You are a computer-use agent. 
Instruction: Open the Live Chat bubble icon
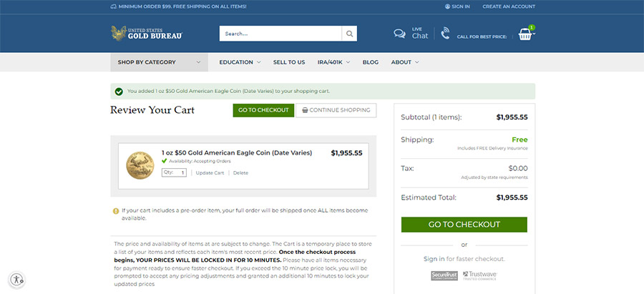coord(399,34)
